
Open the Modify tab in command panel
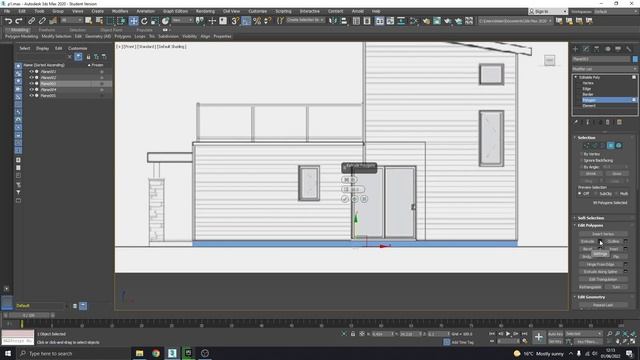[x=586, y=49]
